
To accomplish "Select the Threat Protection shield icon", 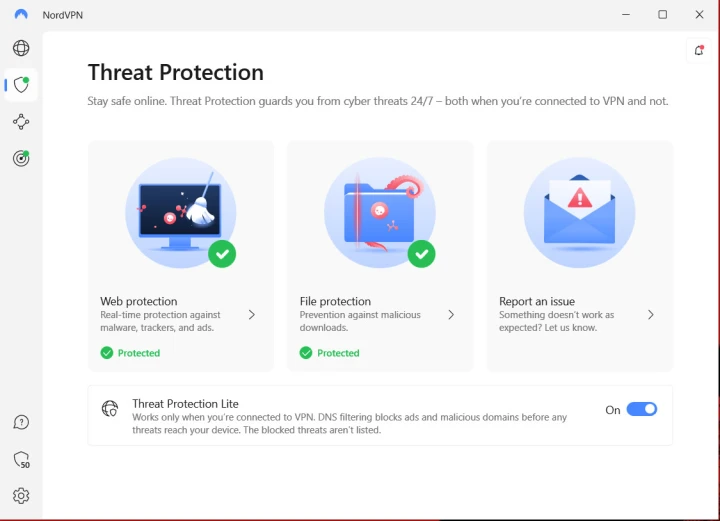I will [x=21, y=85].
